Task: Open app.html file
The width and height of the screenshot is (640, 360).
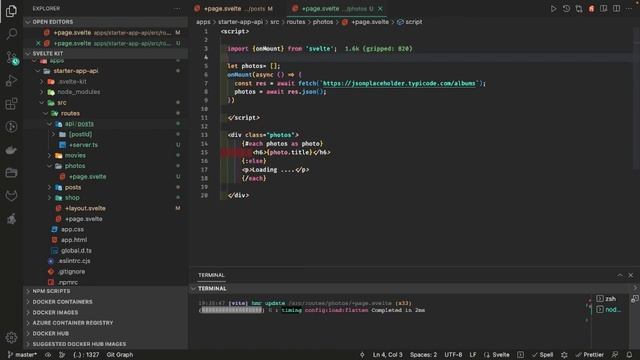Action: pyautogui.click(x=74, y=240)
